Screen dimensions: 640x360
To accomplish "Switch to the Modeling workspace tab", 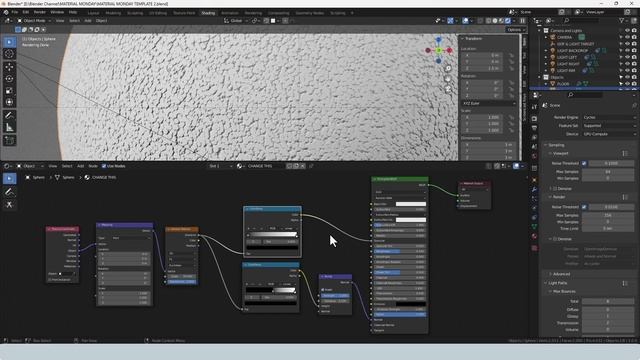I will pyautogui.click(x=113, y=13).
